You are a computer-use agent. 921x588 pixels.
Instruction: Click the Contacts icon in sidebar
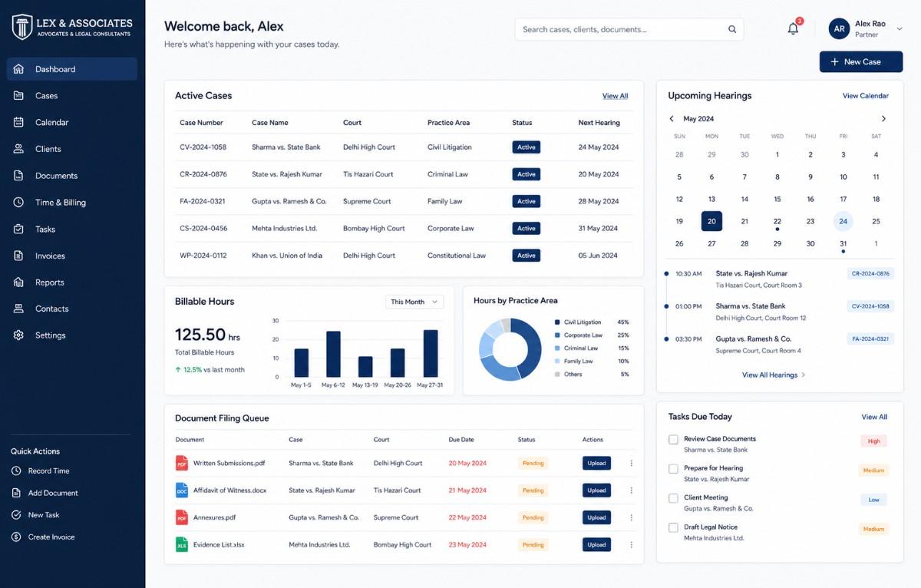coord(19,309)
